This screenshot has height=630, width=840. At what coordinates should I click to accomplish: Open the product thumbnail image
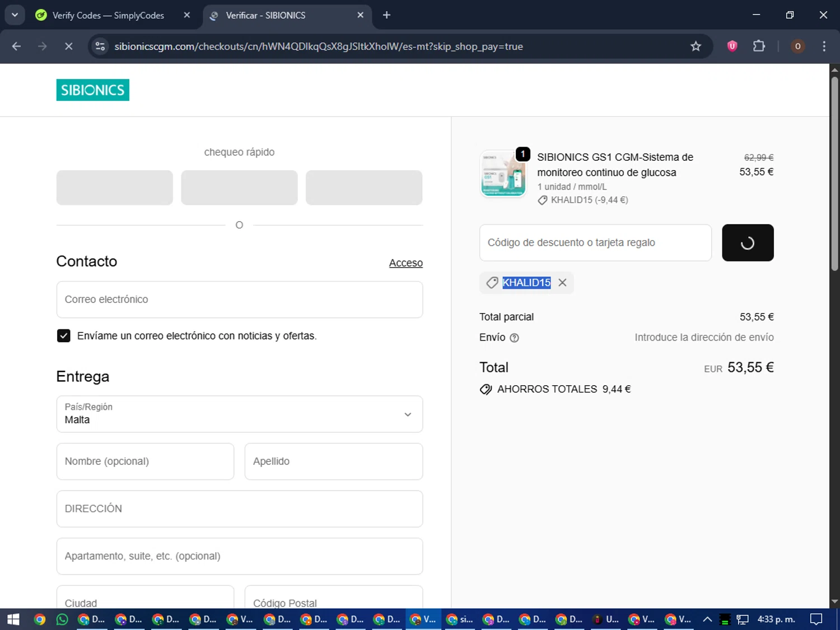(503, 174)
